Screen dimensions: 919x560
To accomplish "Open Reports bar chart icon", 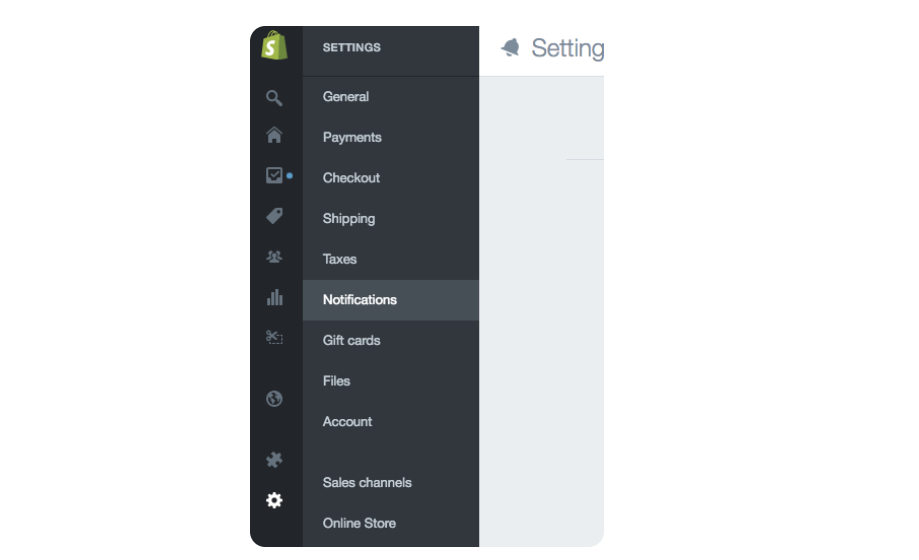I will click(x=274, y=297).
